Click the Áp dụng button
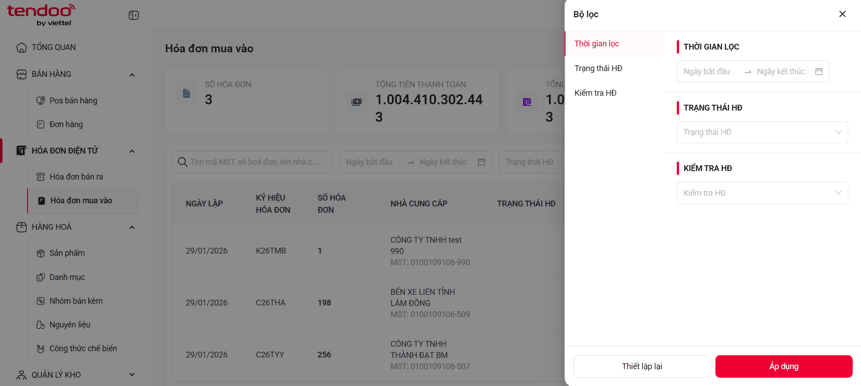The width and height of the screenshot is (861, 386). click(784, 366)
